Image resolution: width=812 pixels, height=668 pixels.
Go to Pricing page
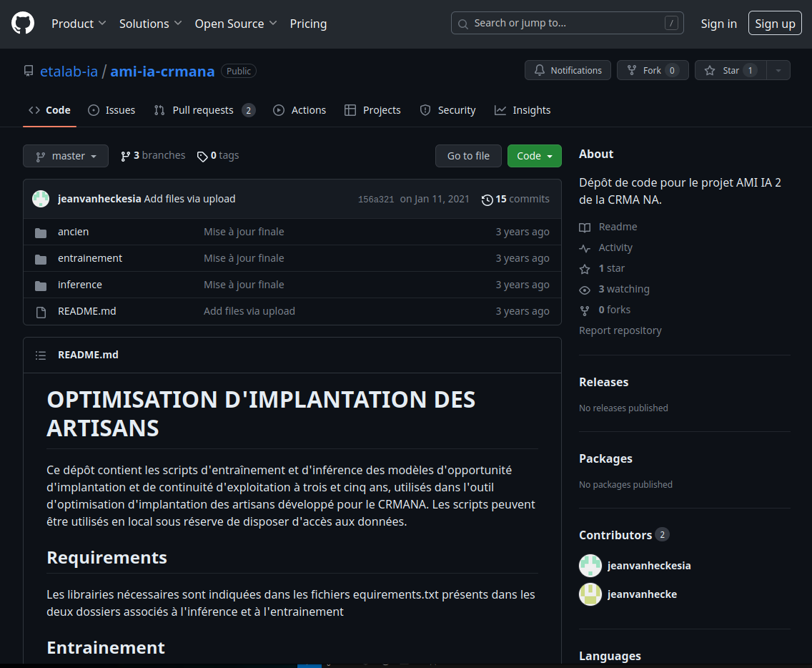[308, 24]
